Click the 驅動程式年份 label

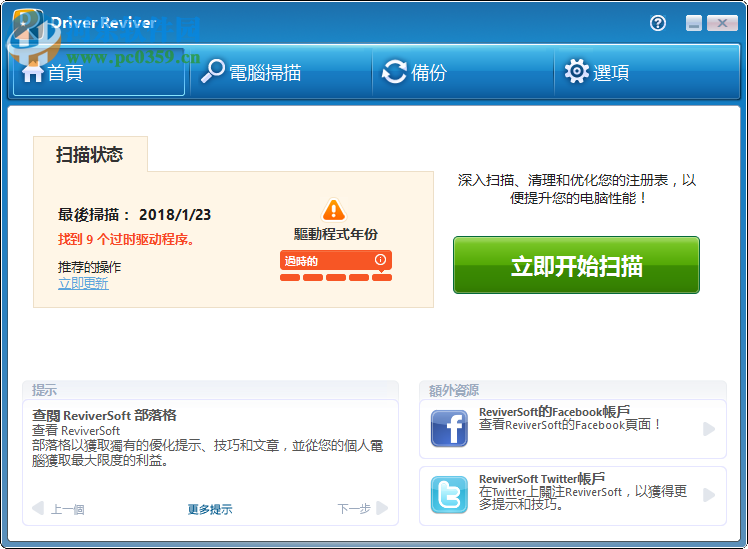coord(336,234)
